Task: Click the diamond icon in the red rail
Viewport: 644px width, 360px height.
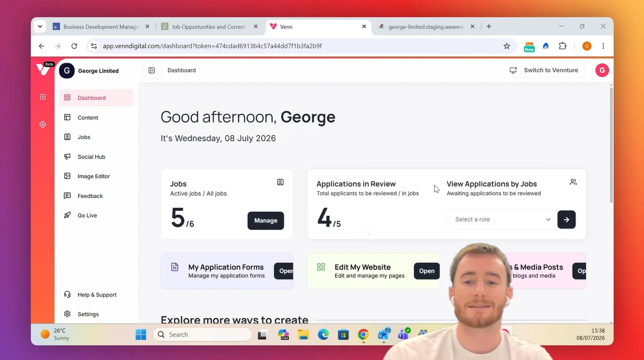Action: 42,125
